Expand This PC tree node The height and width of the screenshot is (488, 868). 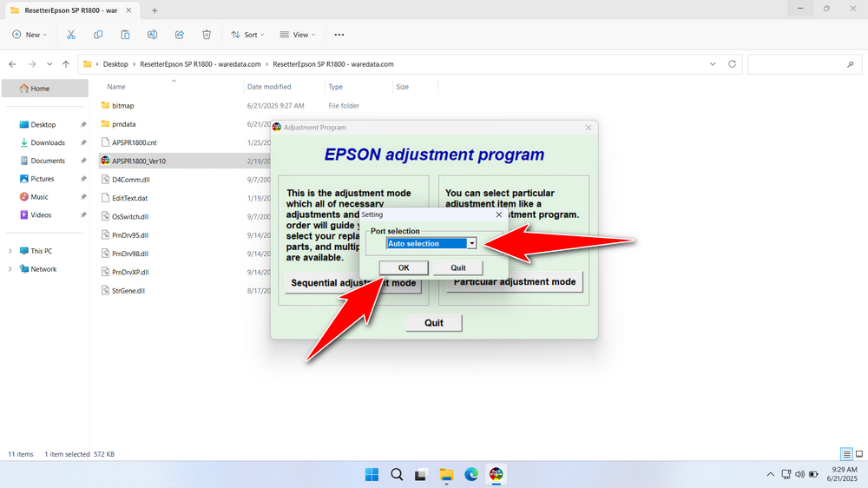pyautogui.click(x=10, y=251)
